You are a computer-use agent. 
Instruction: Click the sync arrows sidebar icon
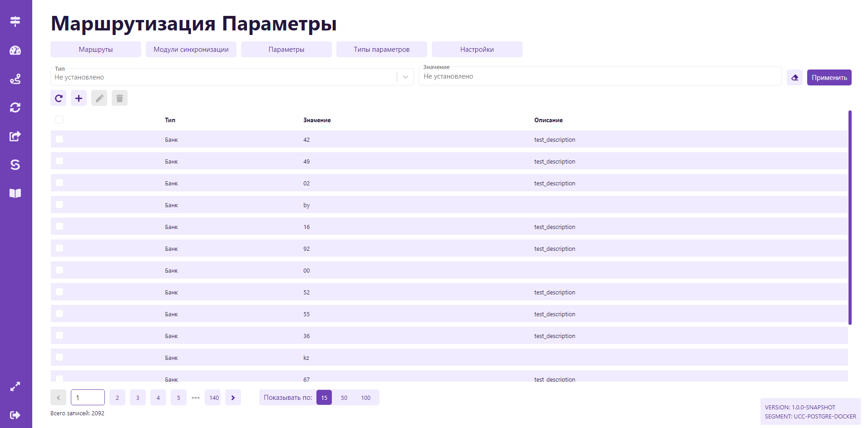[15, 108]
